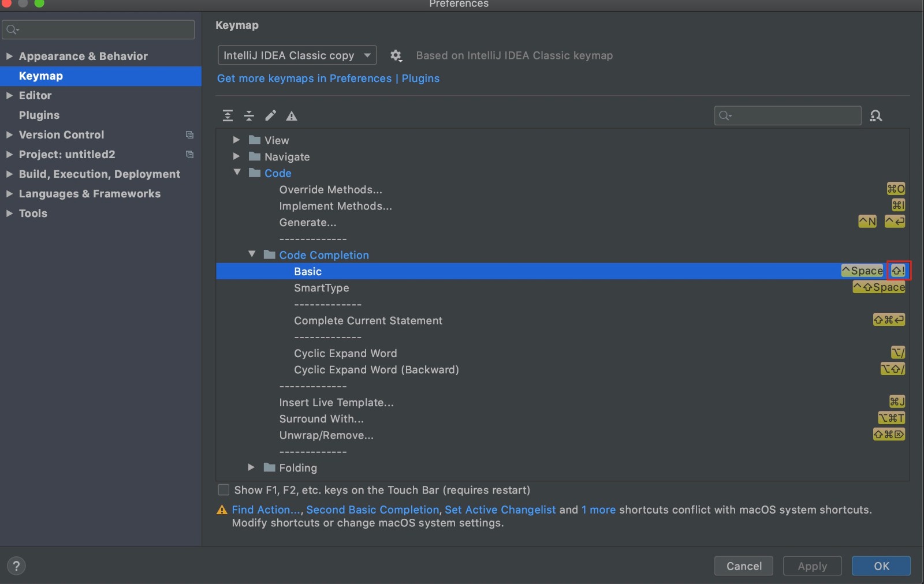Screen dimensions: 924x584
Task: Click the Cancel button
Action: pyautogui.click(x=744, y=566)
